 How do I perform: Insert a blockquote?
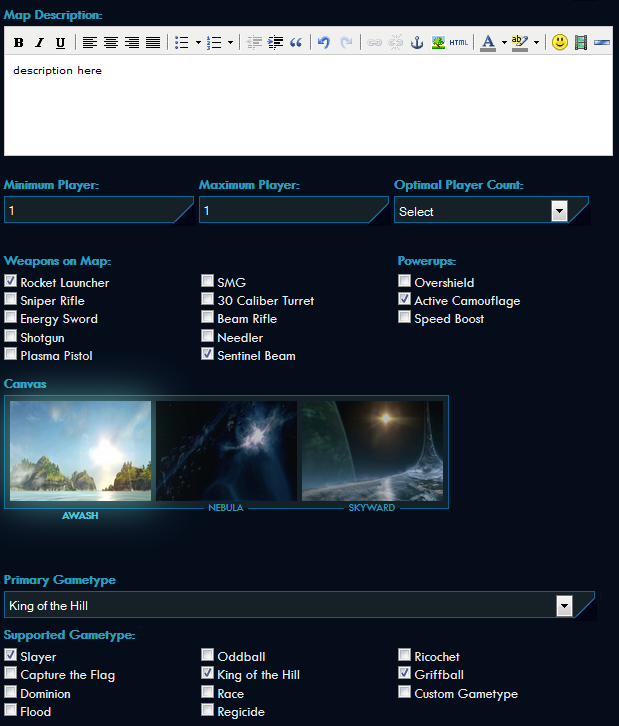pos(295,42)
